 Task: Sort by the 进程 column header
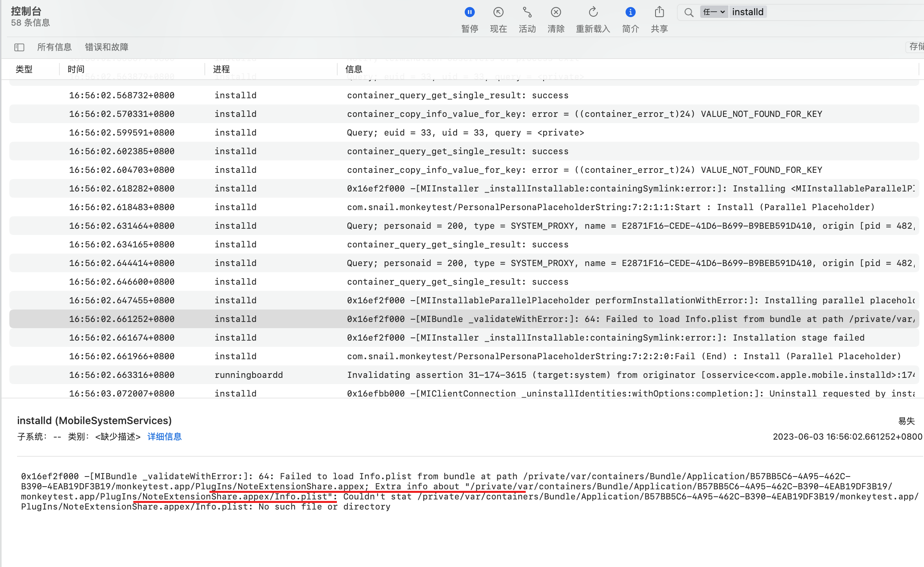coord(221,69)
